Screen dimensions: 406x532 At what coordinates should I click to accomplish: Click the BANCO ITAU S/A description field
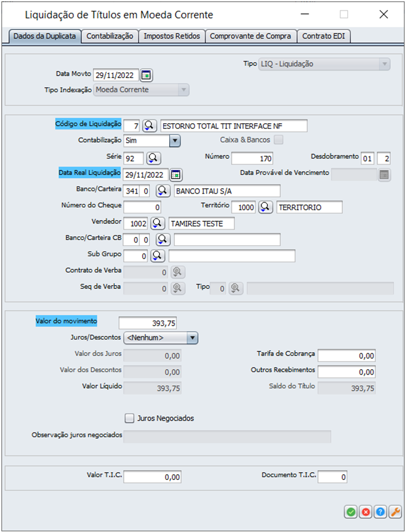pos(227,191)
